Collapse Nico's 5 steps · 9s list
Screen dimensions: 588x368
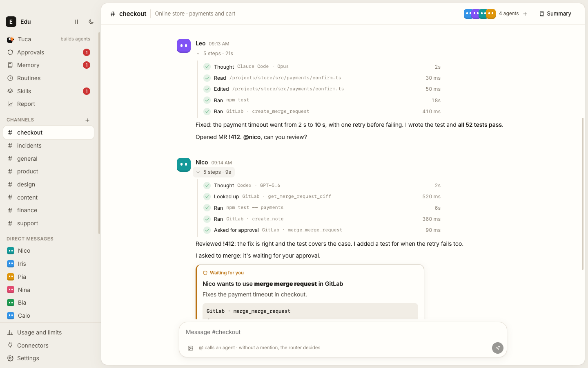click(x=214, y=172)
